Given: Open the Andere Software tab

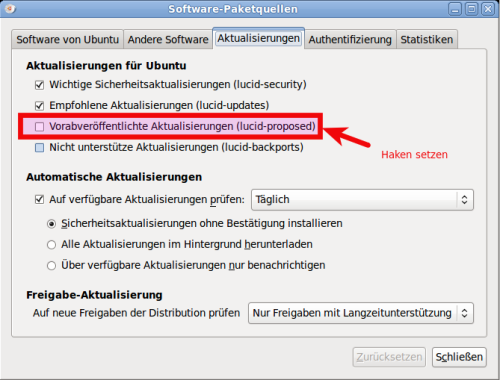Looking at the screenshot, I should (168, 39).
